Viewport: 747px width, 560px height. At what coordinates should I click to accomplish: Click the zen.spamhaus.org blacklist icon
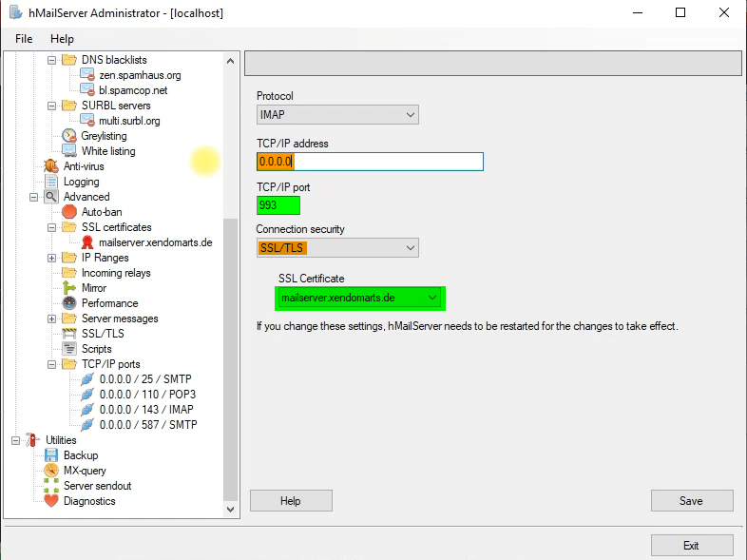point(87,75)
